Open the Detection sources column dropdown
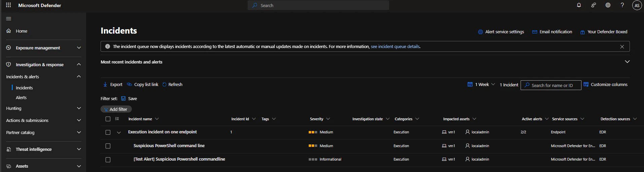 (x=635, y=119)
